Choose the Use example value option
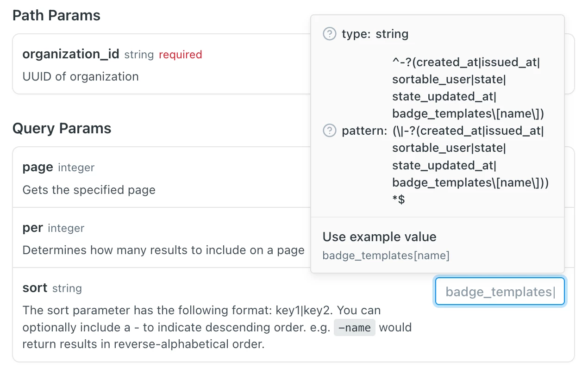The height and width of the screenshot is (374, 588). click(x=379, y=237)
